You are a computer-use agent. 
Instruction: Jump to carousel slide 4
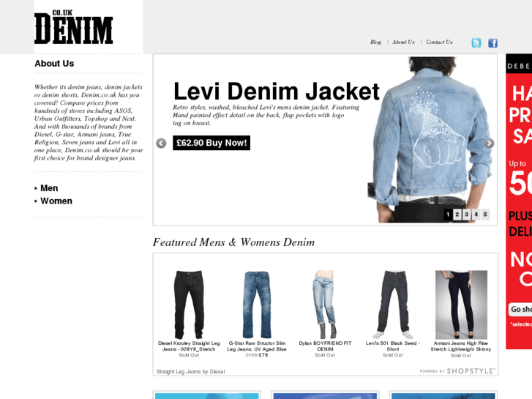point(476,215)
